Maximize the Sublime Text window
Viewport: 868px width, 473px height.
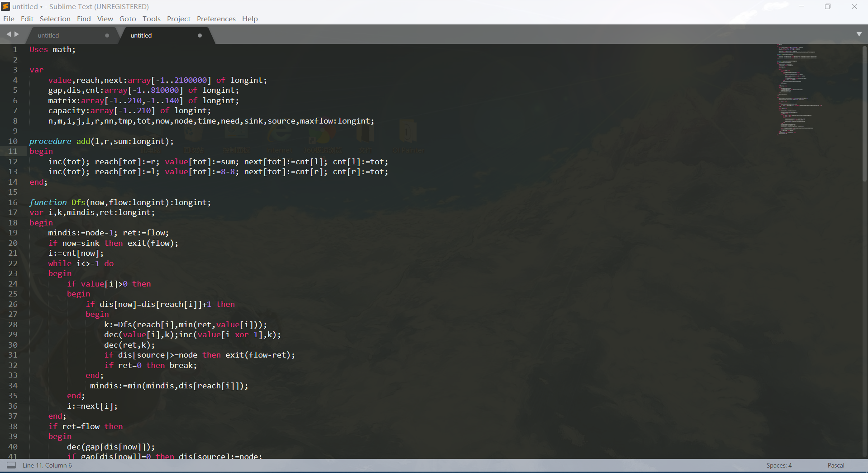tap(828, 6)
